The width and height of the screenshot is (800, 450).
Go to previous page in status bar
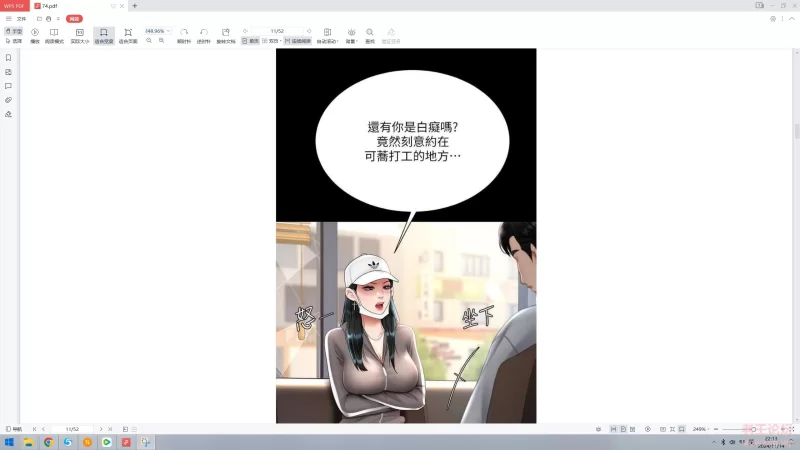coord(43,429)
